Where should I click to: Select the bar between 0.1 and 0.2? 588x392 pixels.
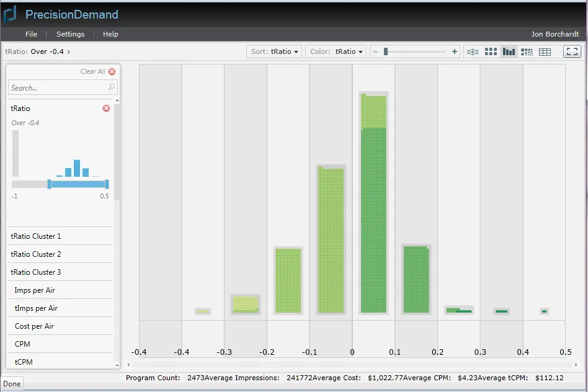(x=416, y=280)
